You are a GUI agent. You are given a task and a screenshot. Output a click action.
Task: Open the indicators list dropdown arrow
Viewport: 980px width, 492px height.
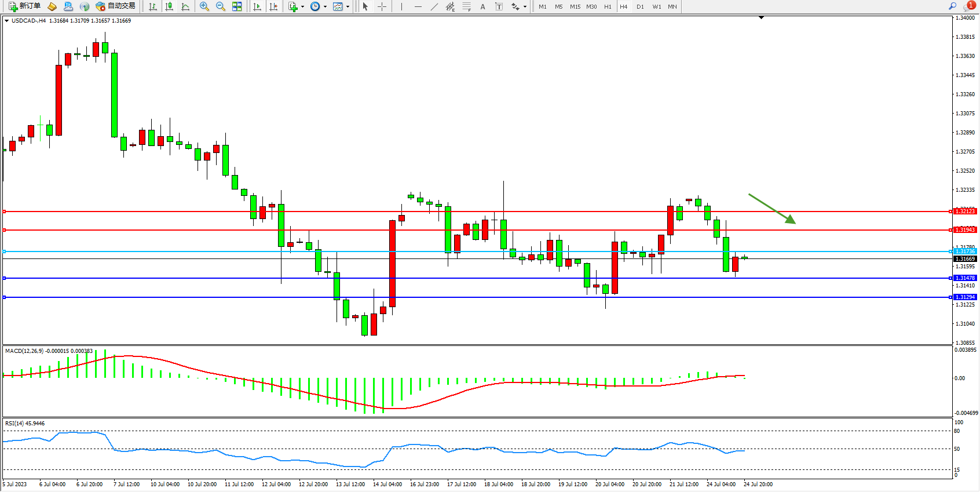pyautogui.click(x=302, y=7)
